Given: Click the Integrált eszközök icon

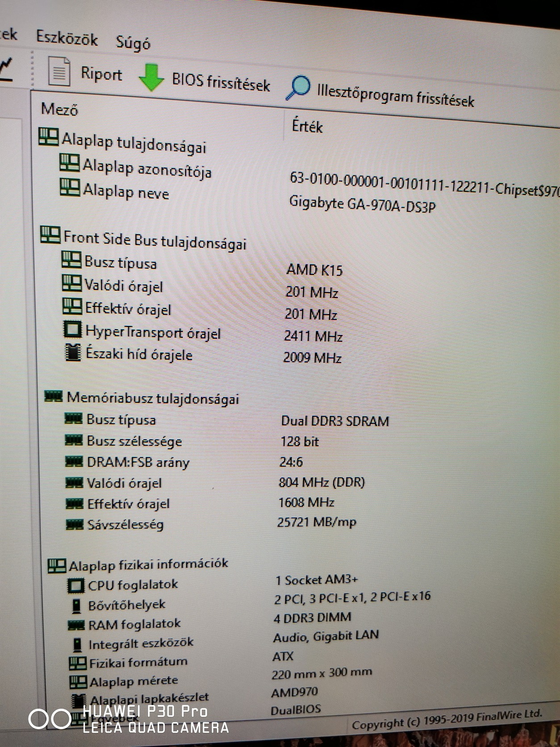Looking at the screenshot, I should 78,645.
